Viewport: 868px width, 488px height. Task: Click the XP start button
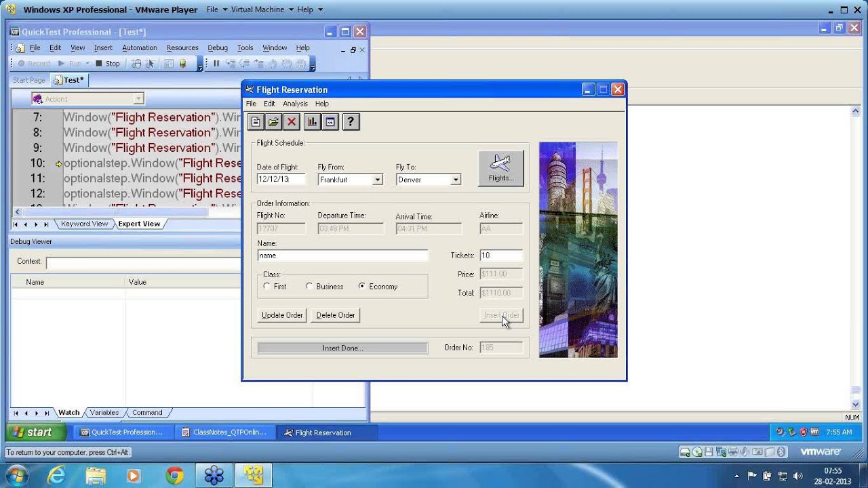(37, 432)
